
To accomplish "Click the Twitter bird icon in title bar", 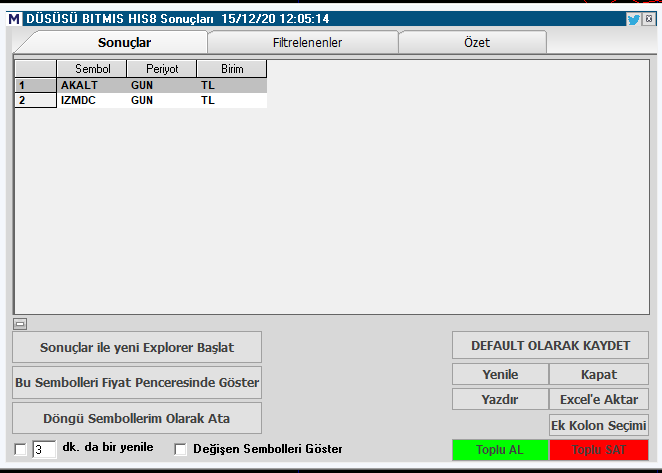I will pyautogui.click(x=633, y=19).
